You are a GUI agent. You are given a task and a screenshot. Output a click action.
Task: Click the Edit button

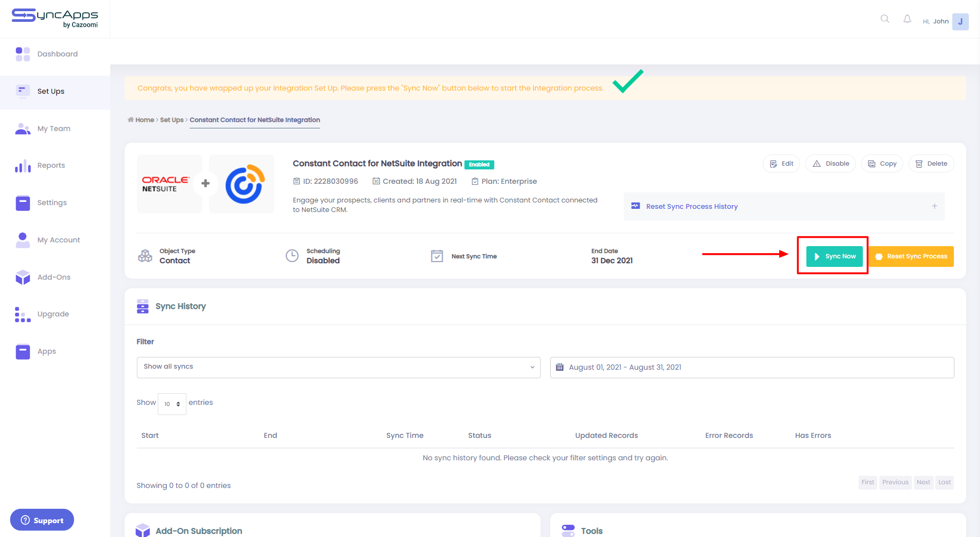click(x=781, y=164)
